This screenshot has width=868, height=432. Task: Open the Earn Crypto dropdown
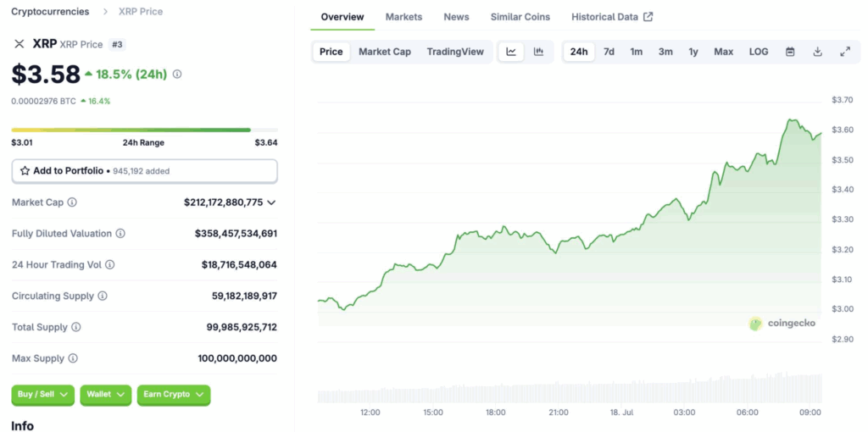tap(174, 395)
